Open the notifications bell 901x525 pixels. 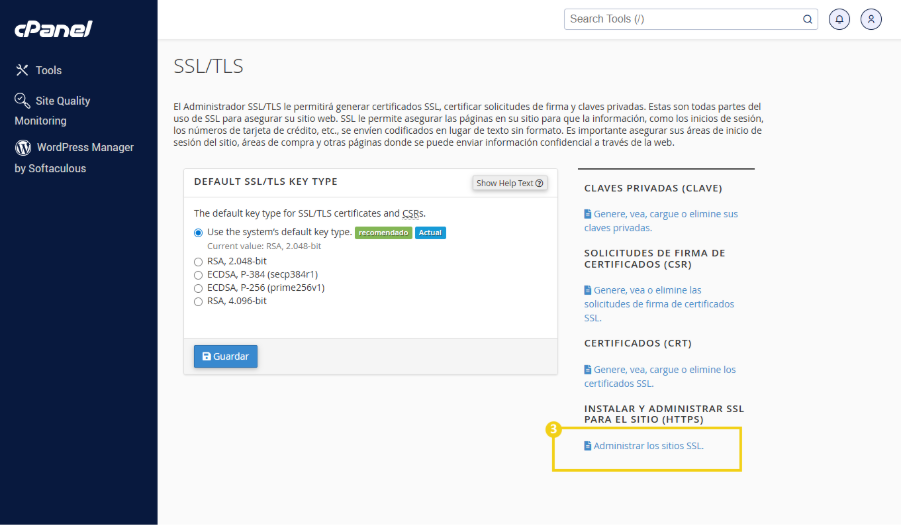click(840, 19)
